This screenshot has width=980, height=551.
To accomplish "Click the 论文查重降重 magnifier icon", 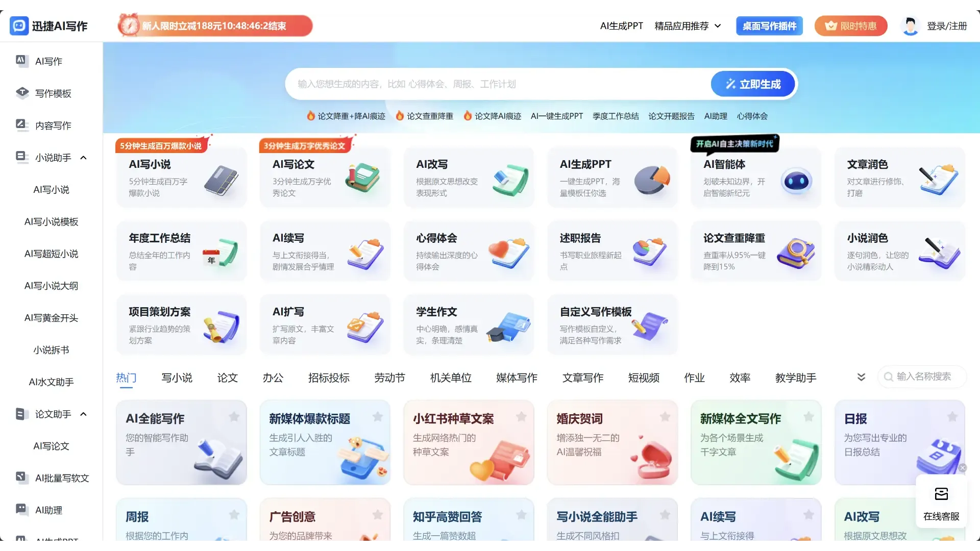I will tap(796, 254).
